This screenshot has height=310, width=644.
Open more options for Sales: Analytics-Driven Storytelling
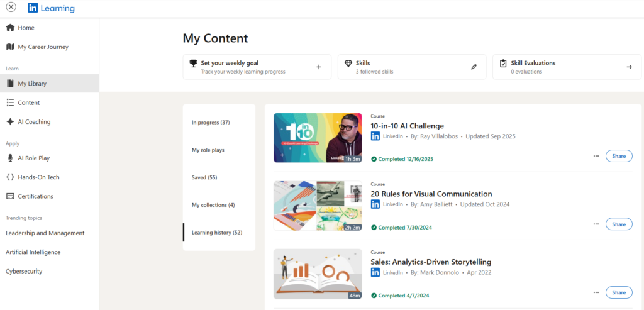tap(596, 292)
